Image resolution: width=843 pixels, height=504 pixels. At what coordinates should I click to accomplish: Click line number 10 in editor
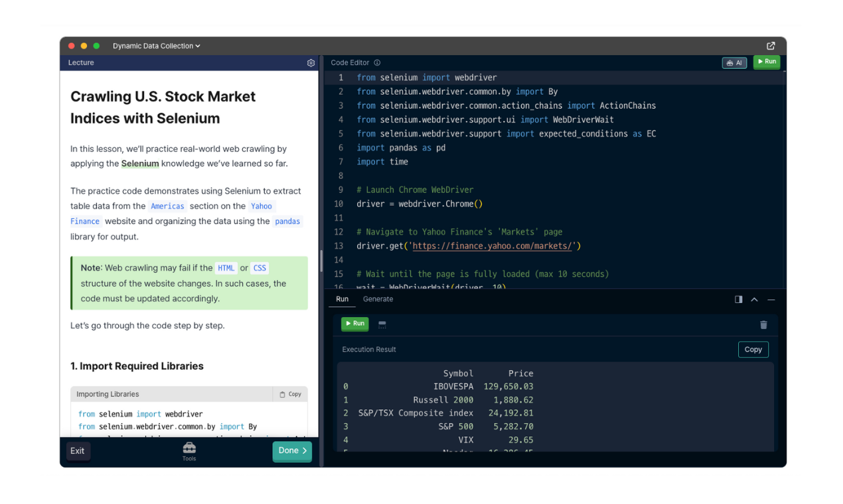pyautogui.click(x=339, y=204)
